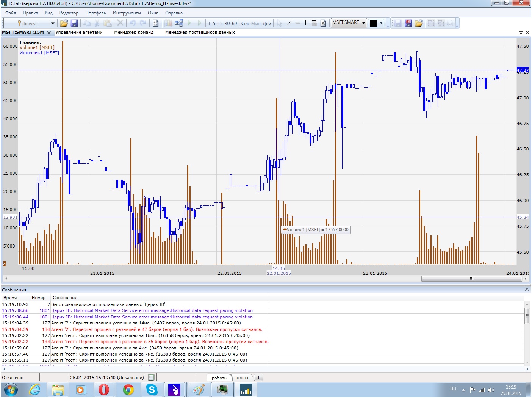Click the '+' add tab button
The width and height of the screenshot is (532, 398).
coord(259,378)
